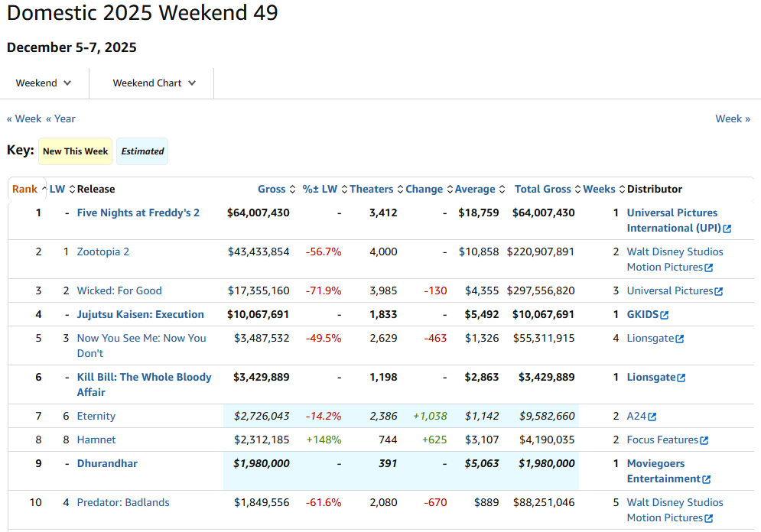Open Zootopia 2 release page
Image resolution: width=761 pixels, height=532 pixels.
(x=102, y=252)
